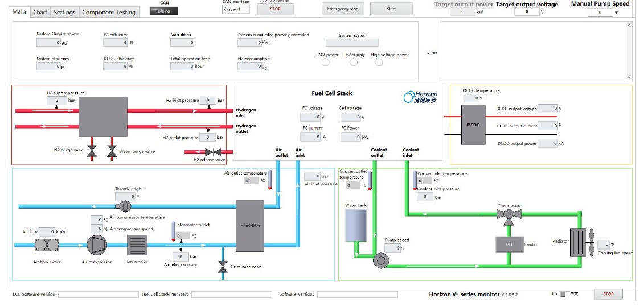644x307 pixels.
Task: Click the FC voltage value box
Action: pos(310,117)
